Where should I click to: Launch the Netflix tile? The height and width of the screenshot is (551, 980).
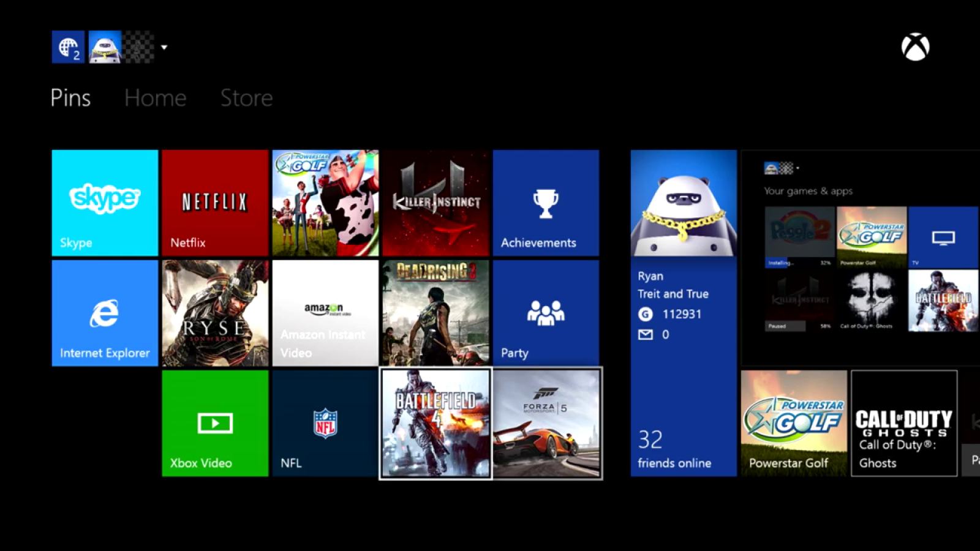pos(215,203)
